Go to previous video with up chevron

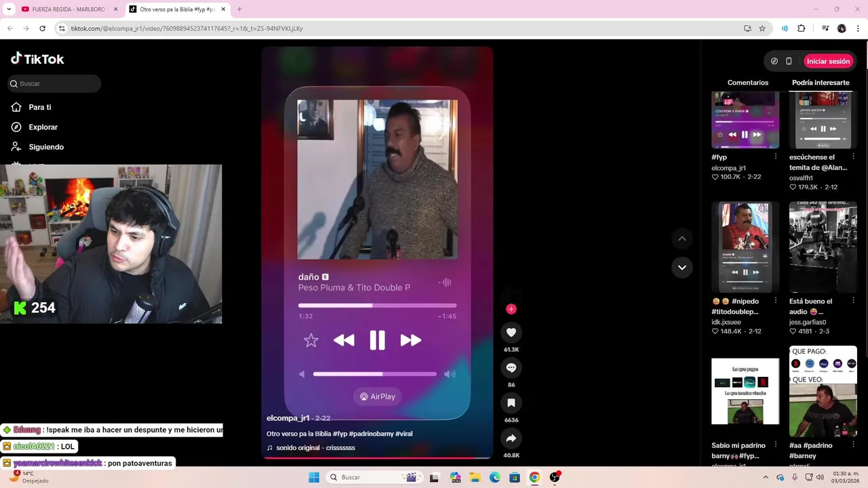682,239
